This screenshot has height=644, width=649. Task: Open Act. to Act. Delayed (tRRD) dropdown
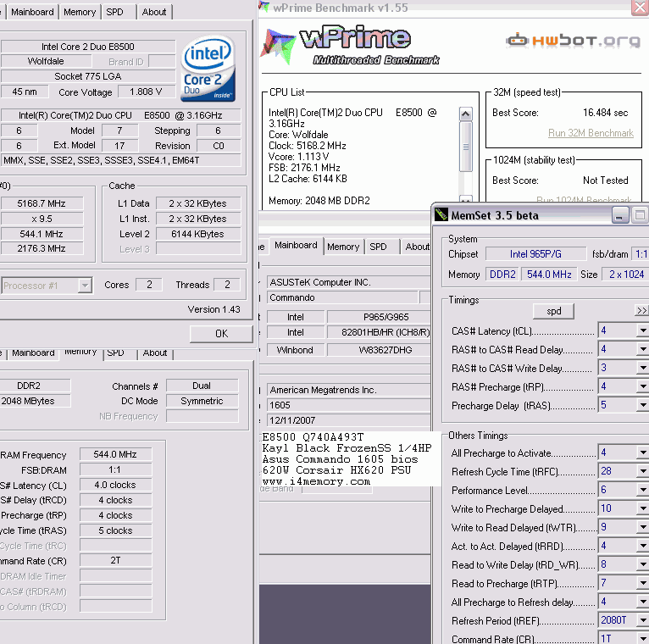pyautogui.click(x=643, y=546)
